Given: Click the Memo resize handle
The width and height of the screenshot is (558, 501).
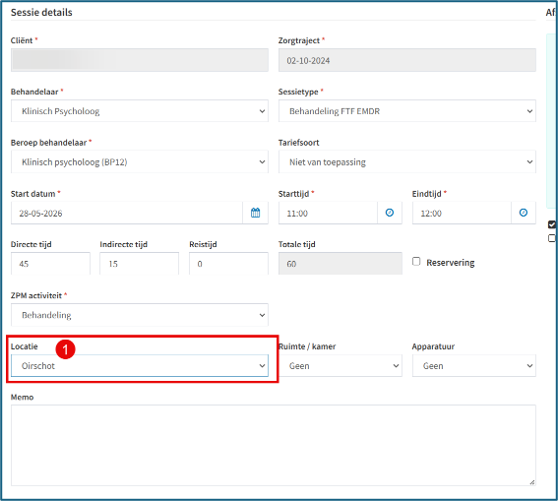Looking at the screenshot, I should point(532,482).
